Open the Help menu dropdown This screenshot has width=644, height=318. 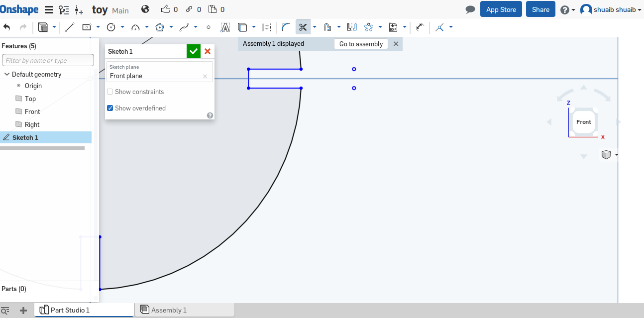point(568,9)
